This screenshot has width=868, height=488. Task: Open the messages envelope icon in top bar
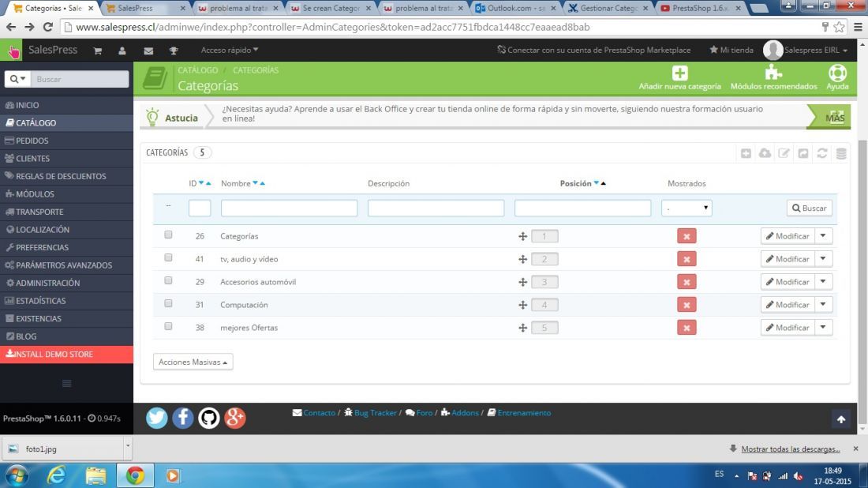pyautogui.click(x=148, y=51)
